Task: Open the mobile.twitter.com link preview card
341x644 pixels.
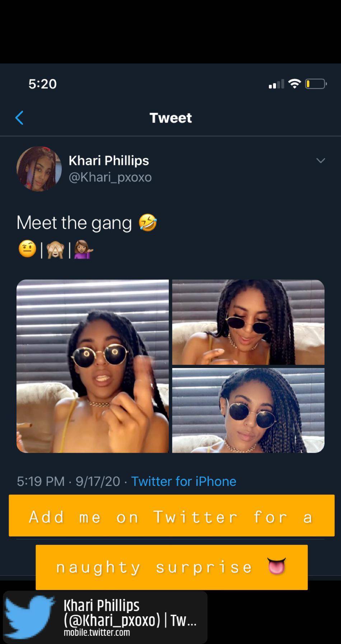Action: point(105,617)
